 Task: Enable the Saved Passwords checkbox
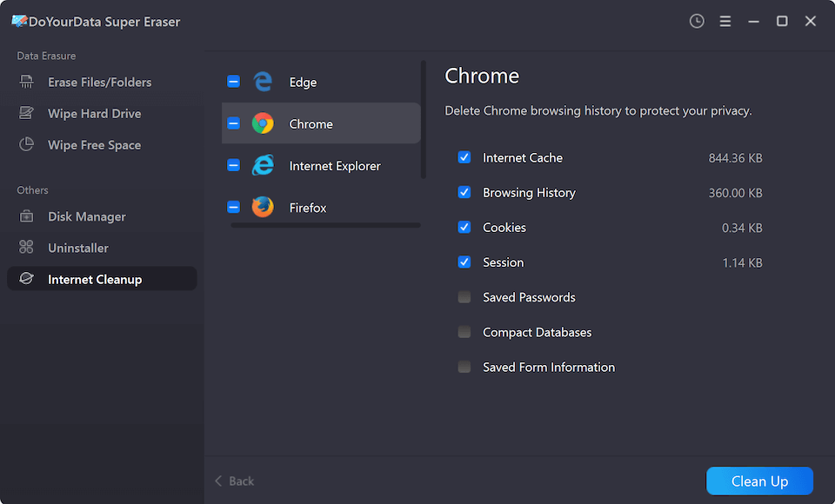click(x=464, y=297)
